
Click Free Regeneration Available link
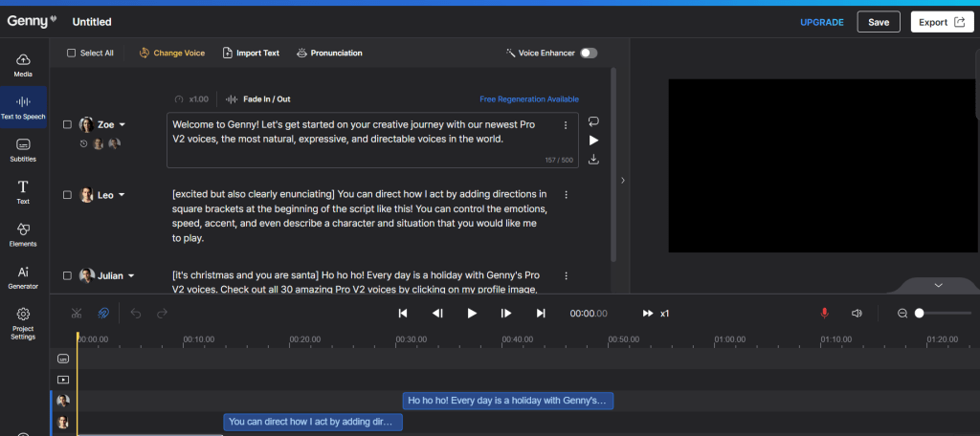pos(528,99)
